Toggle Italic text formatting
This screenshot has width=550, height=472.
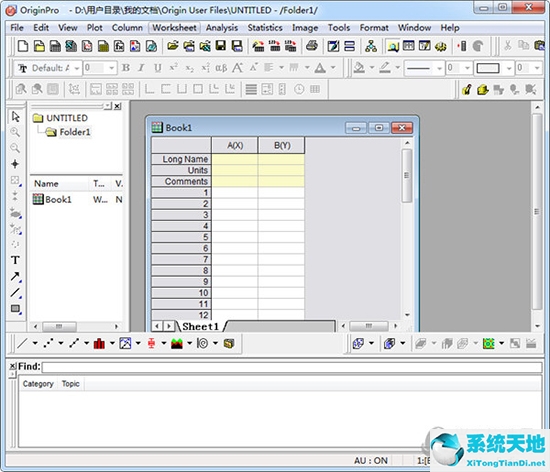141,68
